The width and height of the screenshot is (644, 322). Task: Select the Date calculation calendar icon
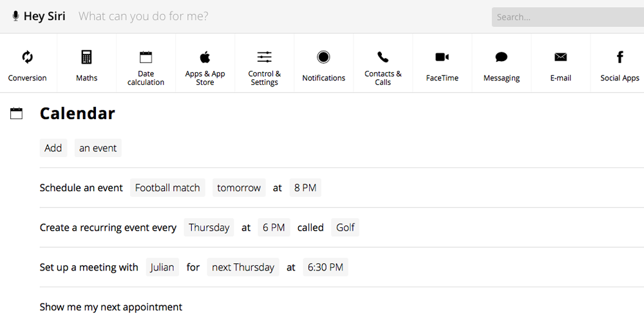pyautogui.click(x=146, y=57)
